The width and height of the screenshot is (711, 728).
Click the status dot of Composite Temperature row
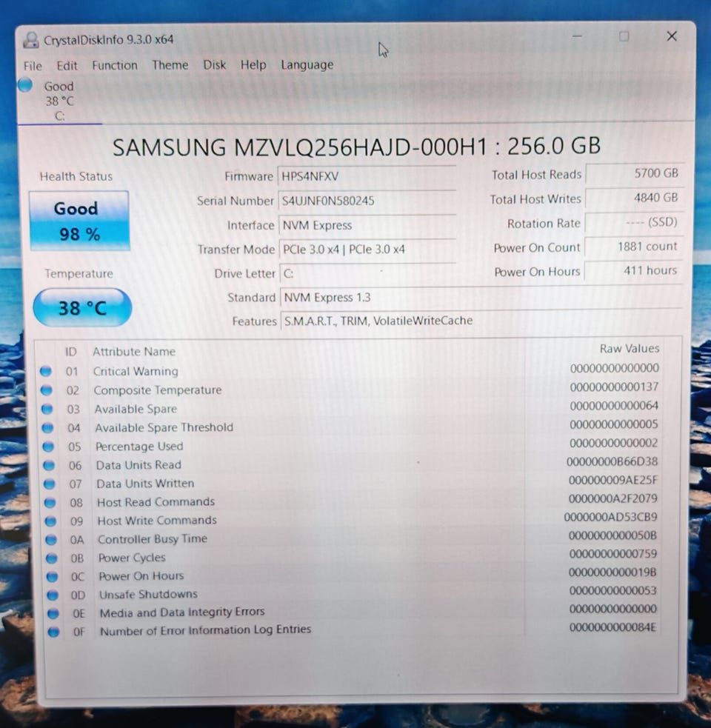tap(47, 390)
